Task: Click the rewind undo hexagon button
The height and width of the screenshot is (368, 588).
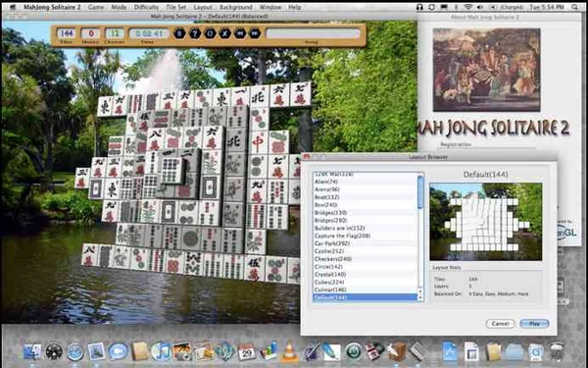Action: click(x=240, y=33)
